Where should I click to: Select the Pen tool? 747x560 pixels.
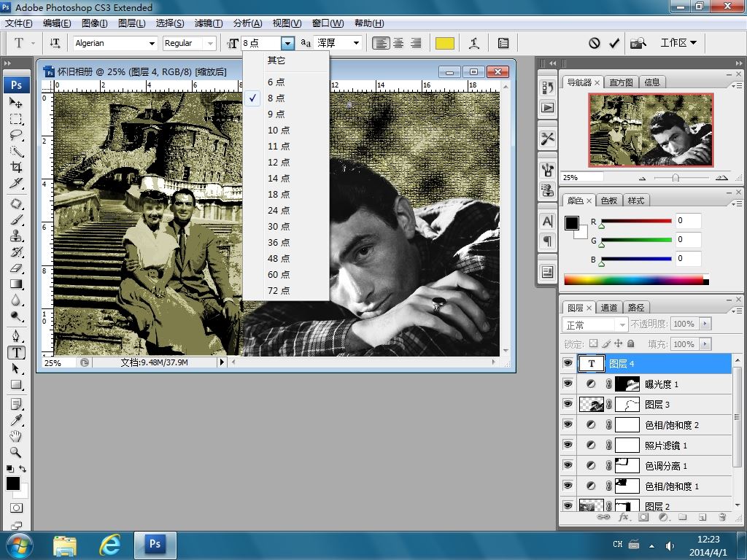[x=16, y=335]
